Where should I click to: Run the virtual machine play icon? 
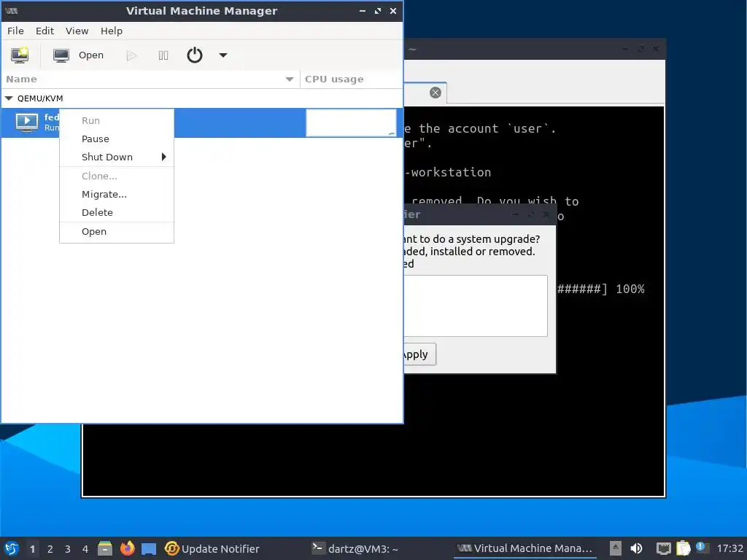[x=131, y=55]
